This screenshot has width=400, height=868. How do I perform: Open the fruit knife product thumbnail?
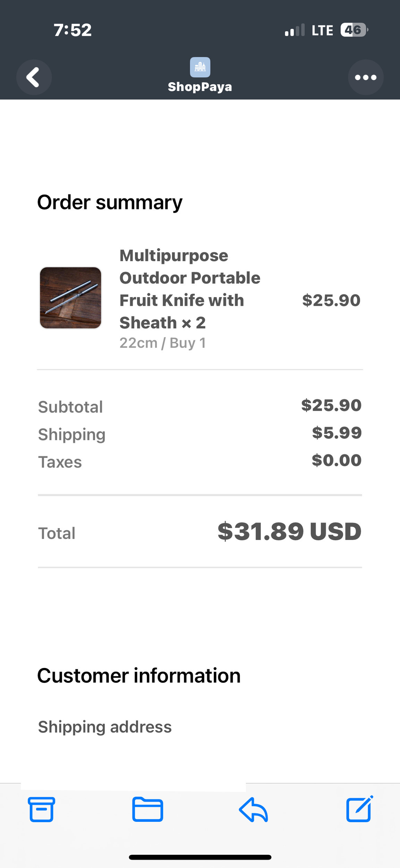click(x=70, y=298)
